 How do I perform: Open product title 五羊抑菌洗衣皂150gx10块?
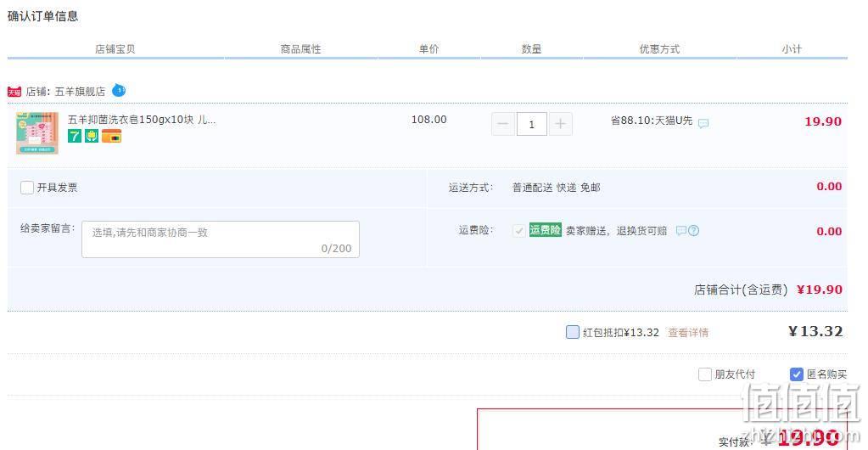click(x=142, y=120)
